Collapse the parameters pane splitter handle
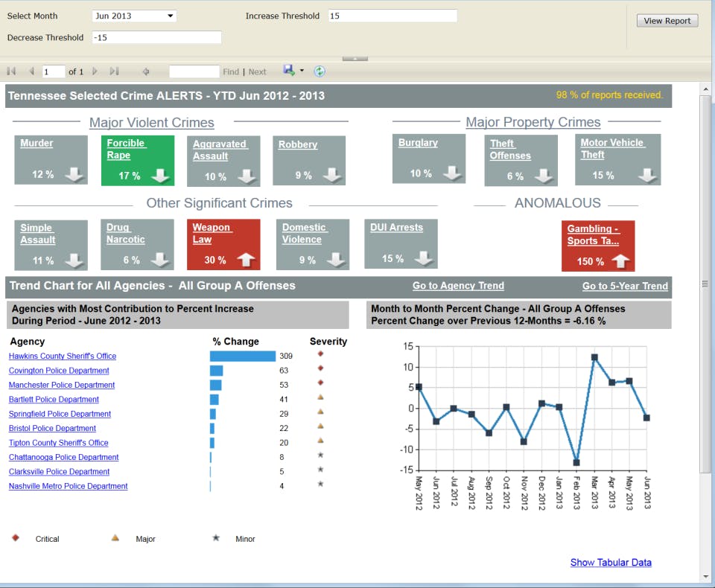The width and height of the screenshot is (715, 588). (355, 58)
